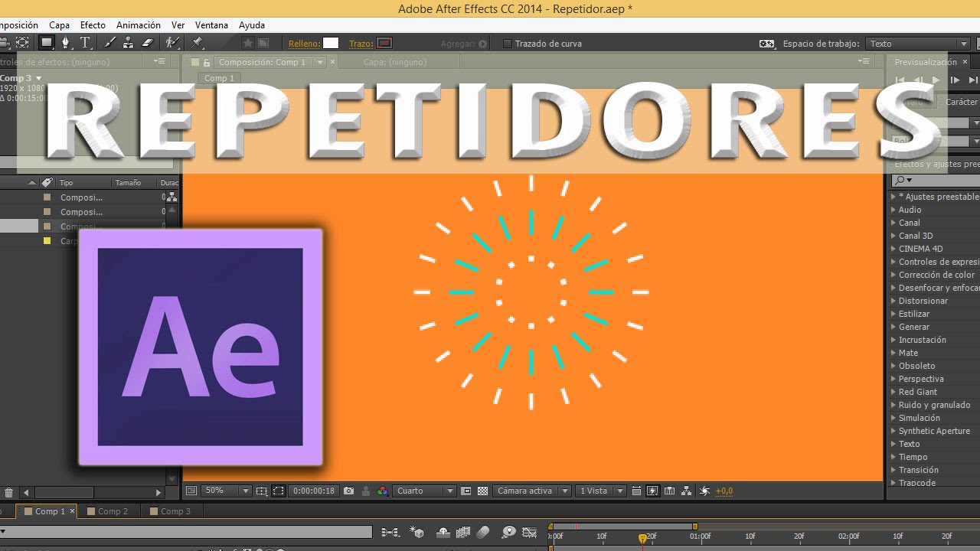Toggle the transparency grid button
This screenshot has width=980, height=551.
click(x=482, y=491)
